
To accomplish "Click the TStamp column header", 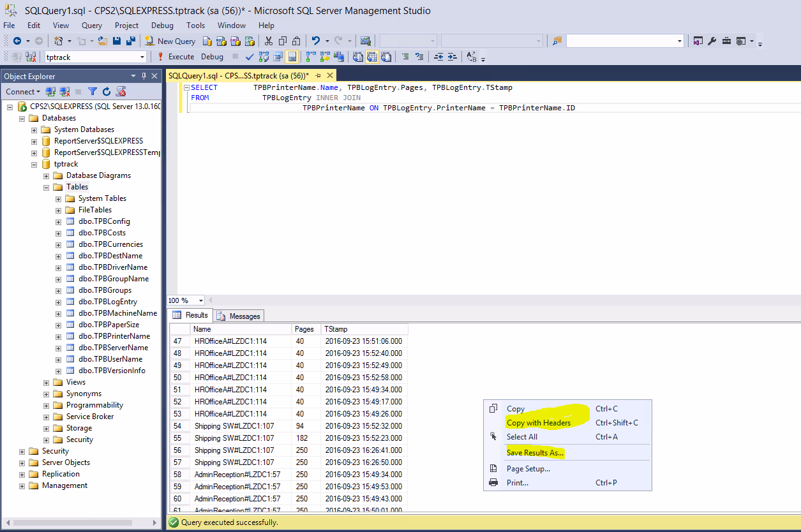I will point(364,329).
